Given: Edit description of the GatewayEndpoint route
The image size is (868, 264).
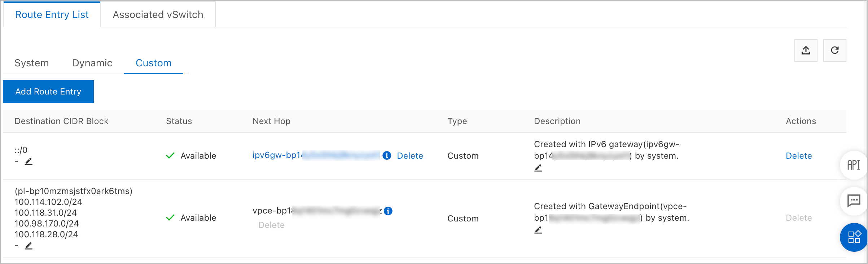Looking at the screenshot, I should tap(538, 230).
